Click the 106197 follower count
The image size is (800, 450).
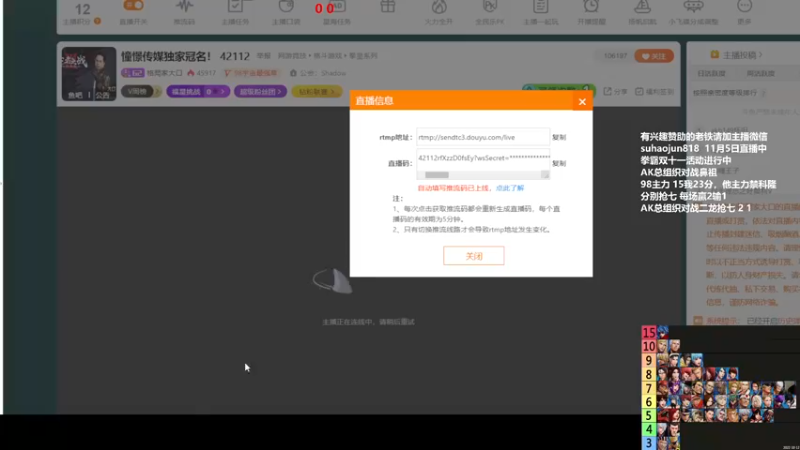(615, 56)
